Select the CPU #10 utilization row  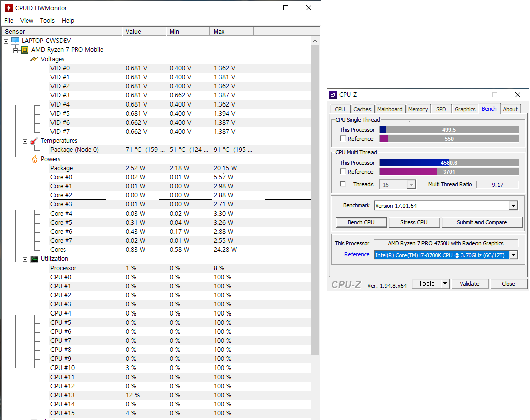tap(180, 368)
